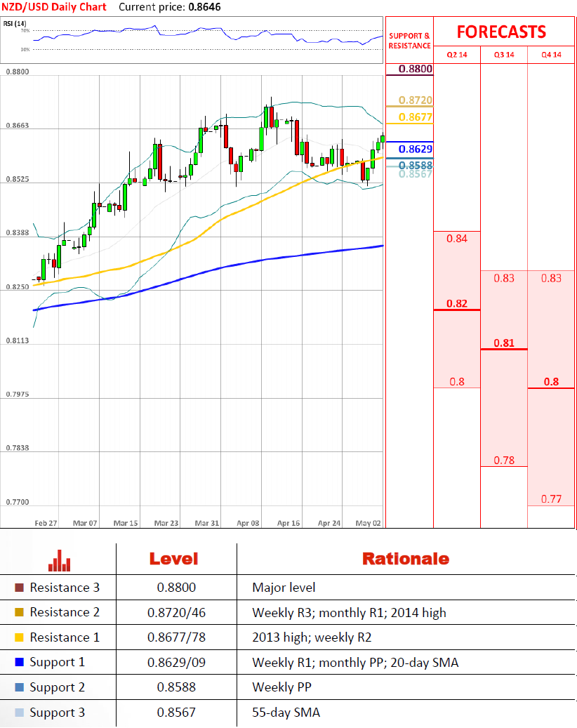Click the Resistance 2 gold color swatch
Image resolution: width=577 pixels, height=728 pixels.
20,612
